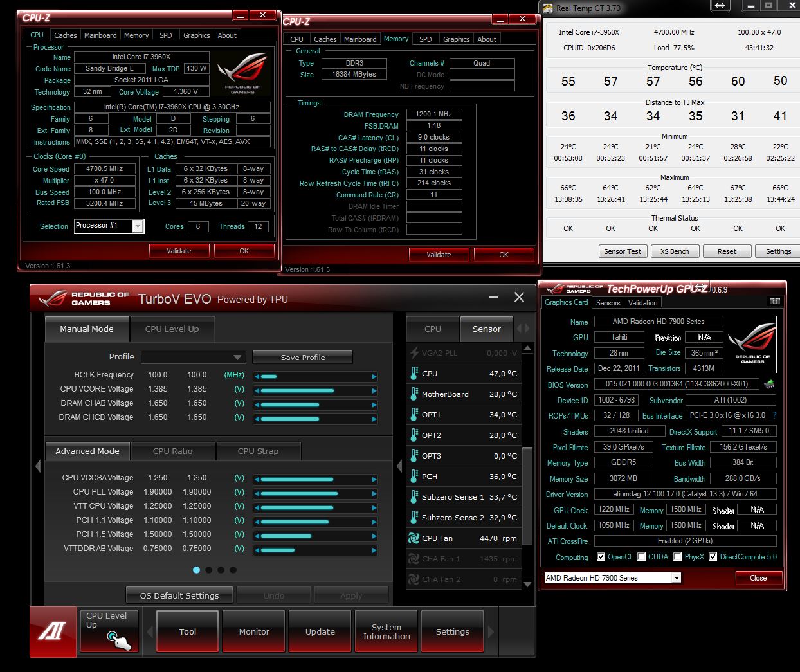
Task: Click sensor list scrollbar up arrow
Action: click(x=527, y=349)
